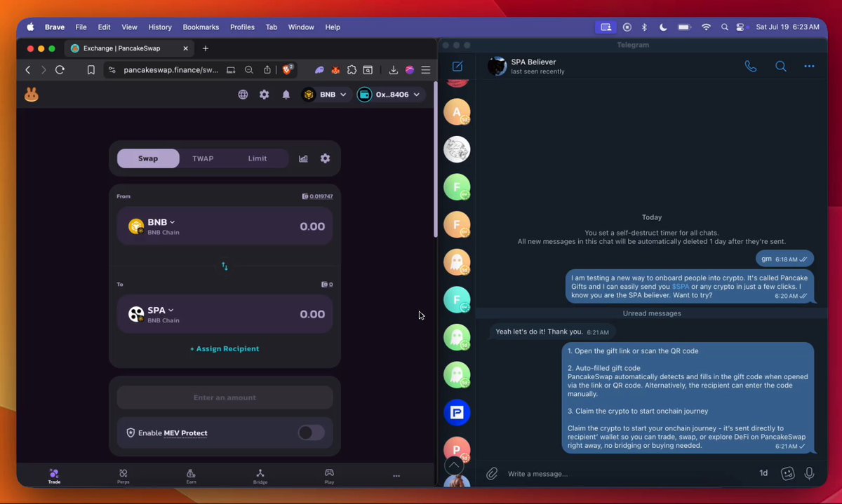Record voice message in Telegram

809,473
